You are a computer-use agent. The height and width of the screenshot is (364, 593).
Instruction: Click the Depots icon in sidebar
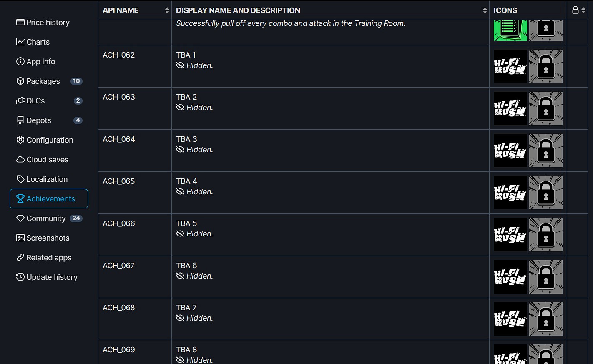(20, 120)
